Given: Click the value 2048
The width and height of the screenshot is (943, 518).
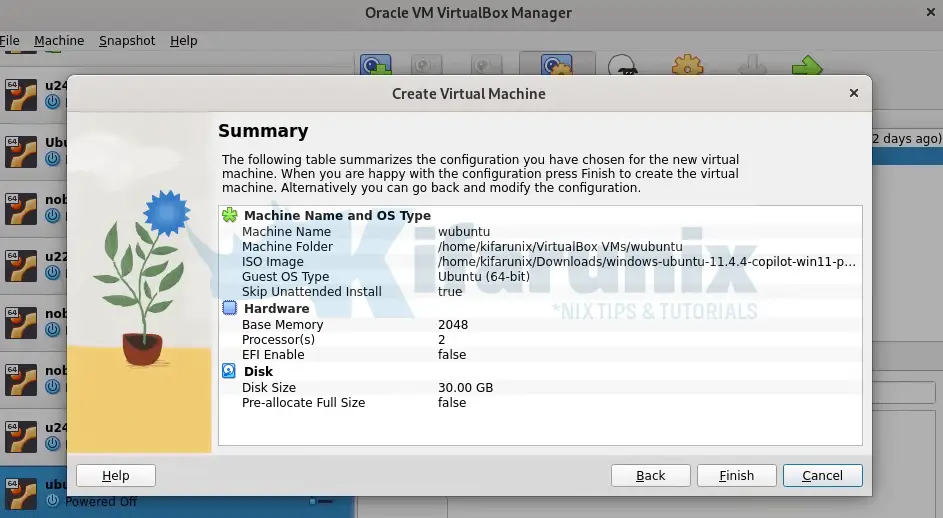Looking at the screenshot, I should coord(453,325).
